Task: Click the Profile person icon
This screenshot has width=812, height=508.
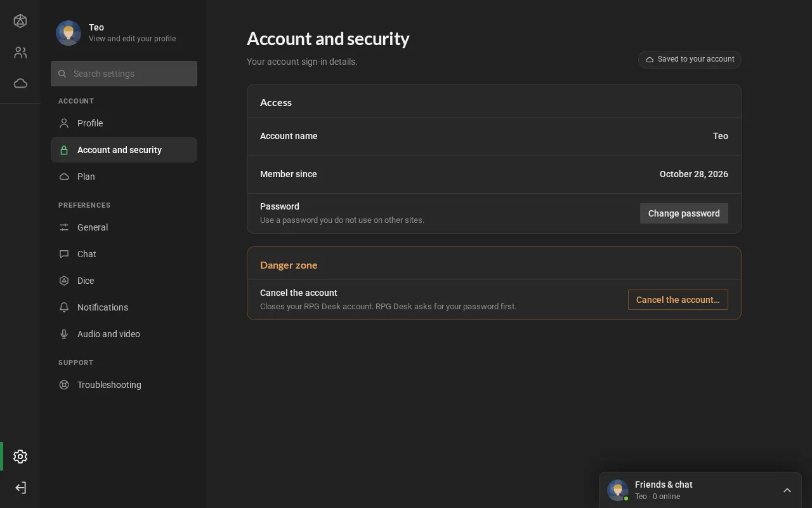Action: tap(64, 123)
